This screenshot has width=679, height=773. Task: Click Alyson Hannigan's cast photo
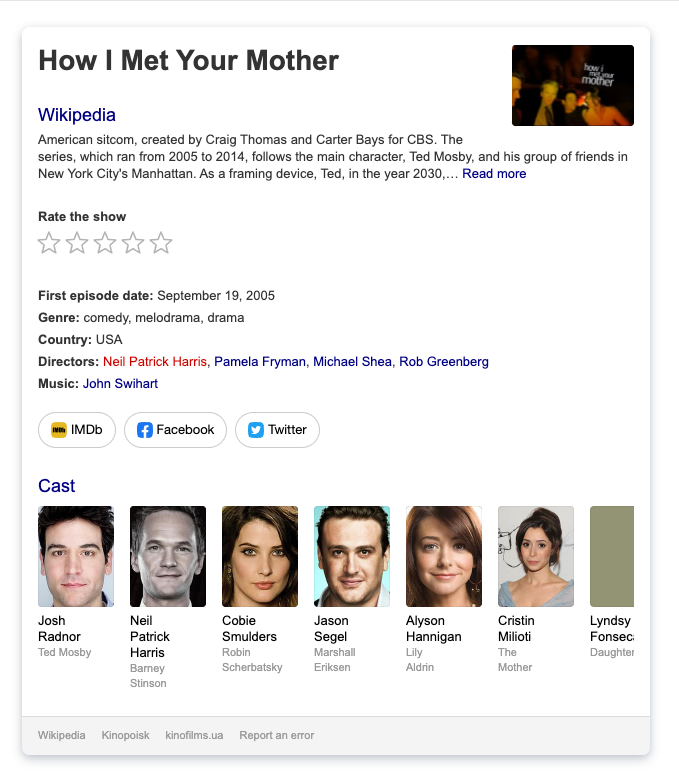(x=444, y=556)
